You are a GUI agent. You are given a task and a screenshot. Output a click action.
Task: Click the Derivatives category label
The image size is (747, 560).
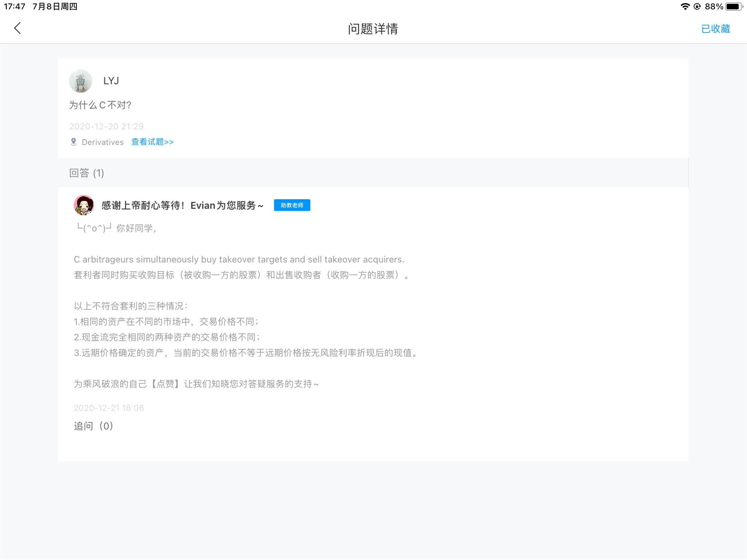[x=102, y=142]
